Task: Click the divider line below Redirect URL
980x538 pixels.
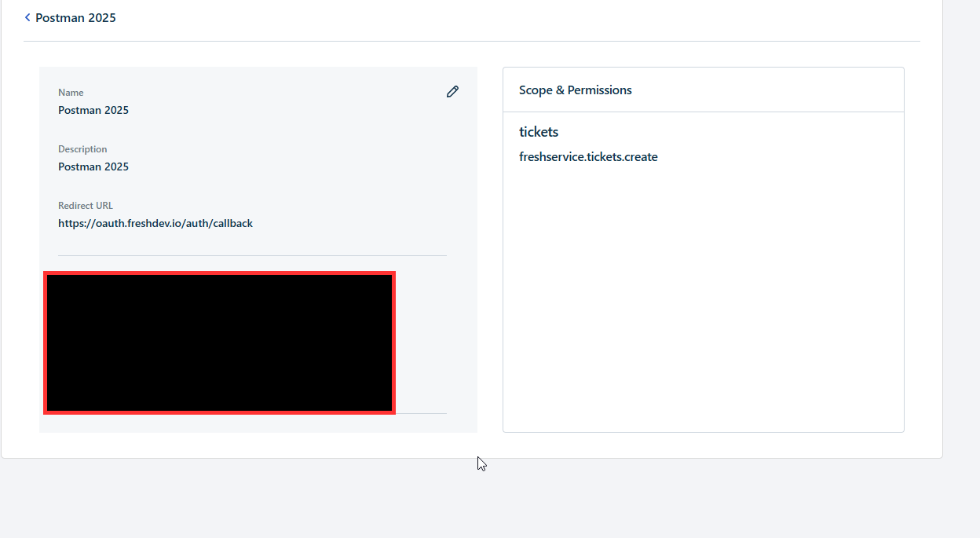Action: [252, 255]
